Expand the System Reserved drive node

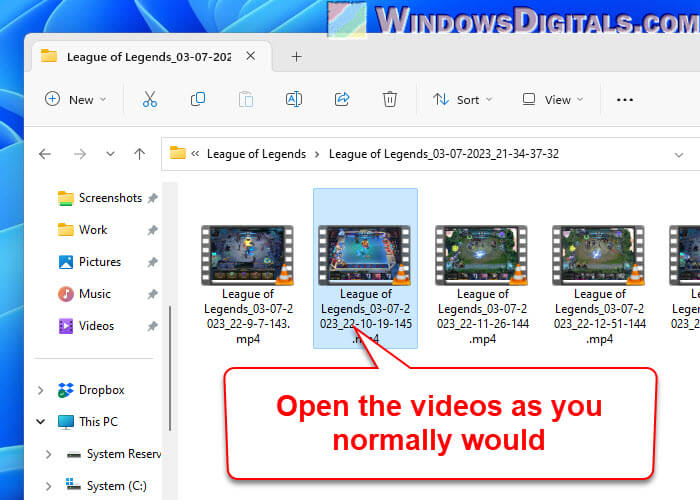point(48,454)
